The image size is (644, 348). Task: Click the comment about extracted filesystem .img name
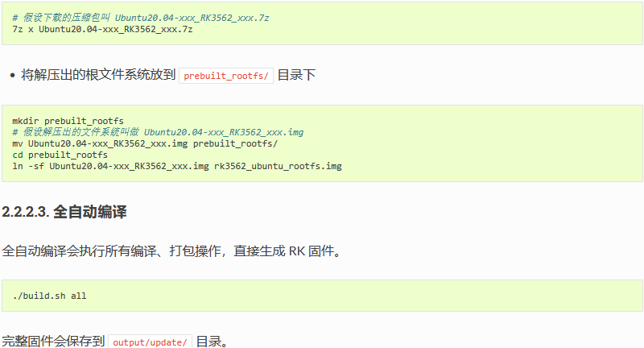point(158,132)
